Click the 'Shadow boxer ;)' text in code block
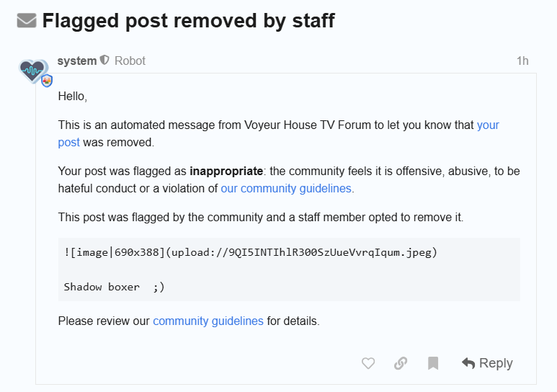The width and height of the screenshot is (557, 392). [x=114, y=286]
